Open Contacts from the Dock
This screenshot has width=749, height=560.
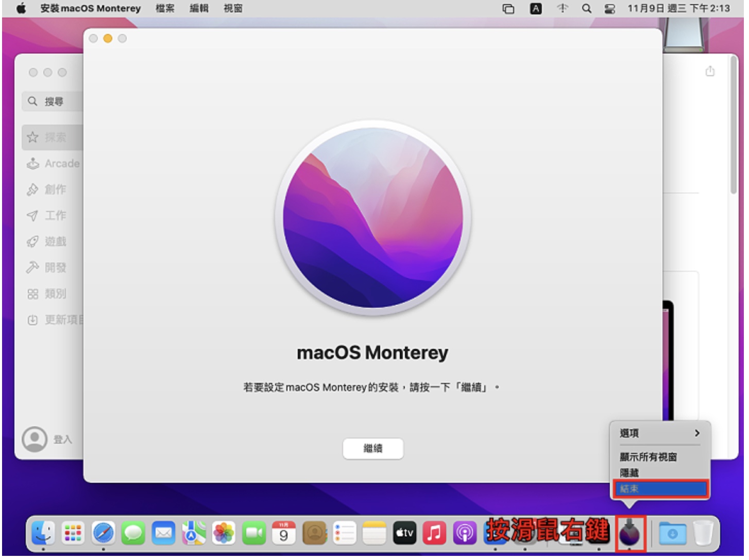314,533
